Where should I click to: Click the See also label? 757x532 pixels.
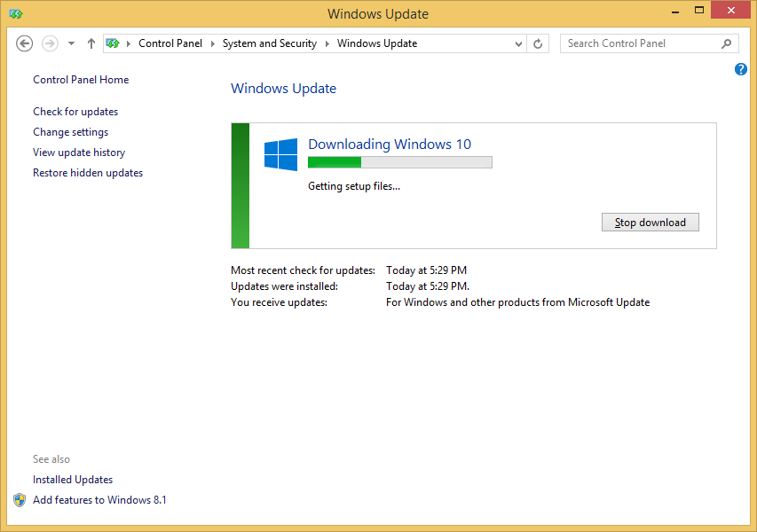51,459
